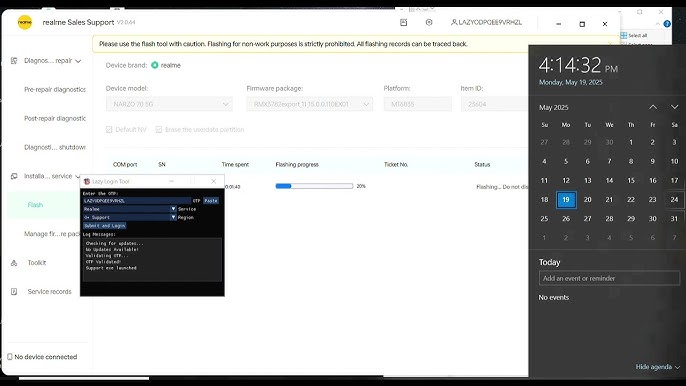
Task: Click the Paste button in Lazy Login Tool
Action: point(211,200)
